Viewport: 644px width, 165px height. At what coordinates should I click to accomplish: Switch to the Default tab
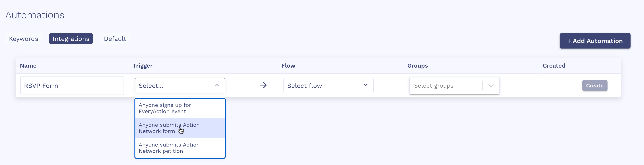(x=115, y=39)
